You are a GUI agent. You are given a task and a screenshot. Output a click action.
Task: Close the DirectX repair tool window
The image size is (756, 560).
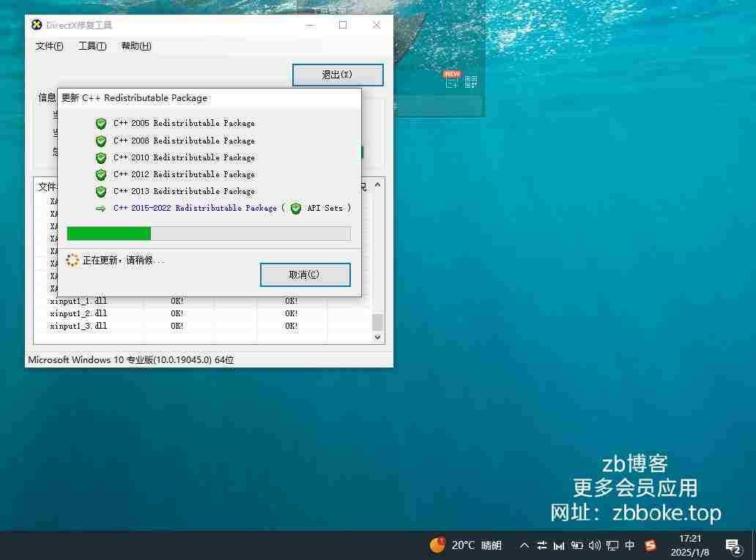point(377,25)
